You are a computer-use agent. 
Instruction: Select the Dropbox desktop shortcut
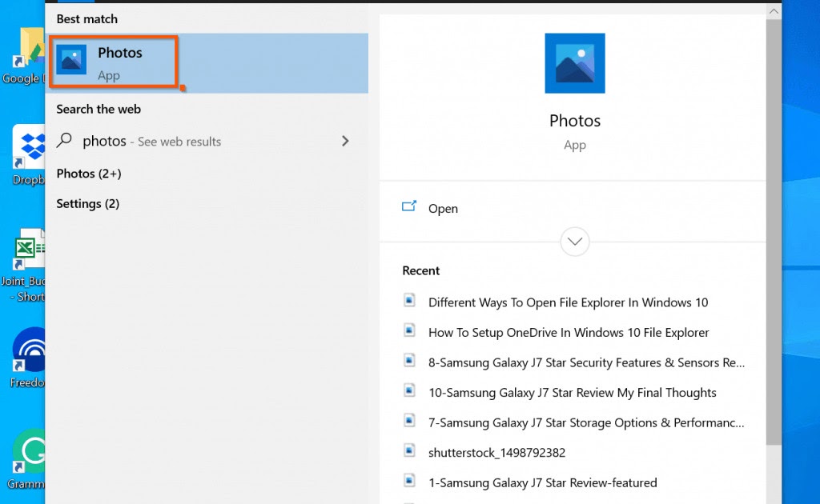26,156
